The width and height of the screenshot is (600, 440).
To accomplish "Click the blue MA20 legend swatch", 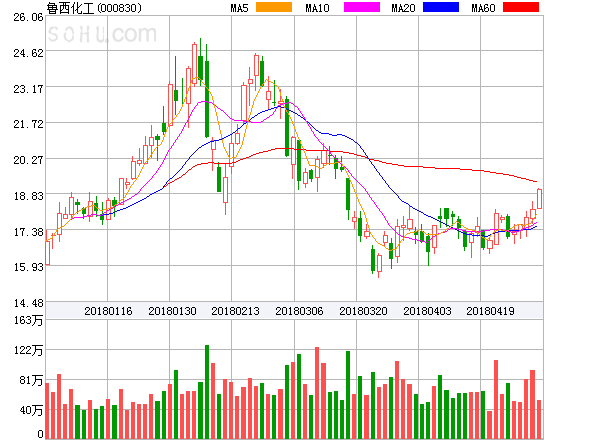I will 441,7.
